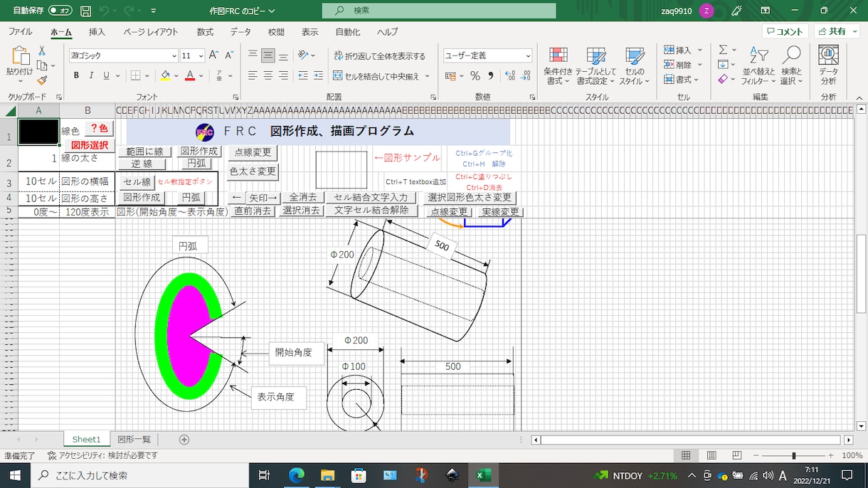This screenshot has height=488, width=868.
Task: Open the 挿入 ribbon tab
Action: [x=97, y=32]
